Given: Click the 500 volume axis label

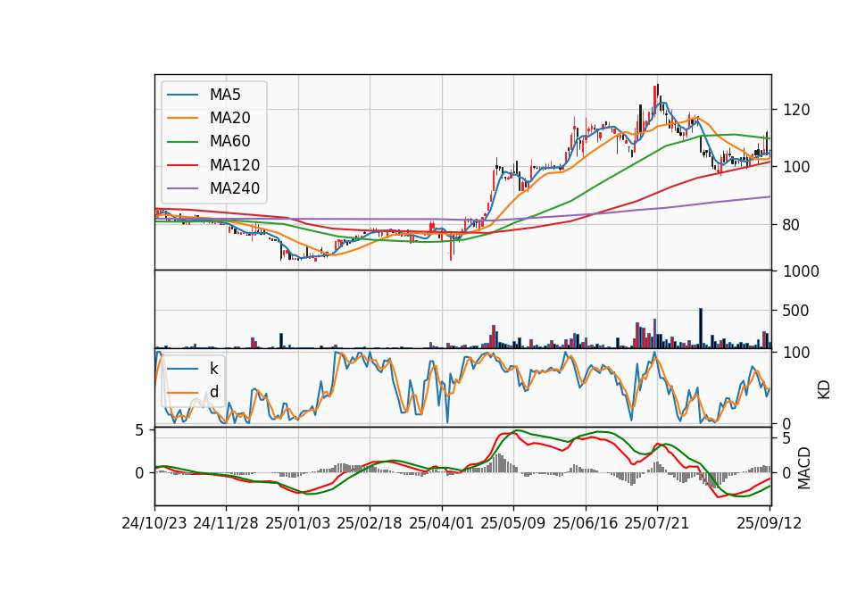Looking at the screenshot, I should tap(796, 311).
